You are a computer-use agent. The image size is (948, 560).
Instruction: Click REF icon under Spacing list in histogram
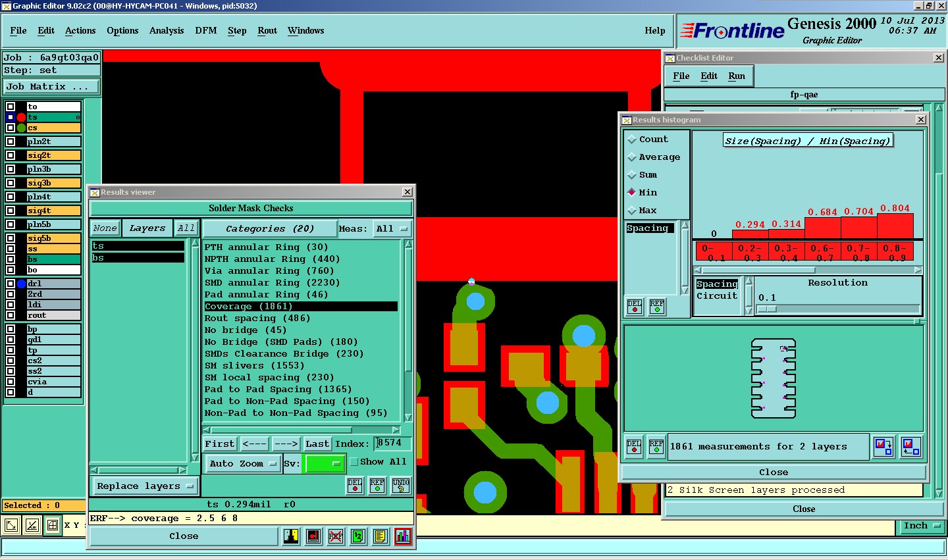[657, 307]
